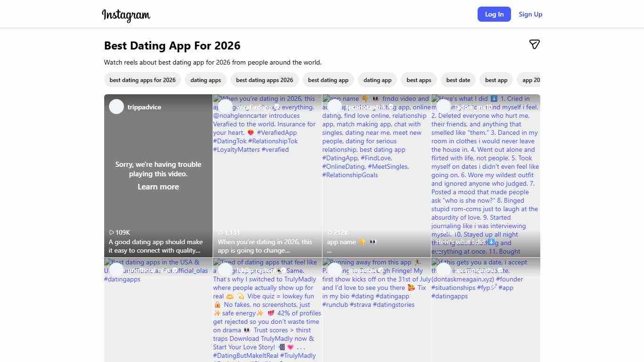
Task: Click the avatar on the TrulyMadly reel
Action: coord(225,270)
